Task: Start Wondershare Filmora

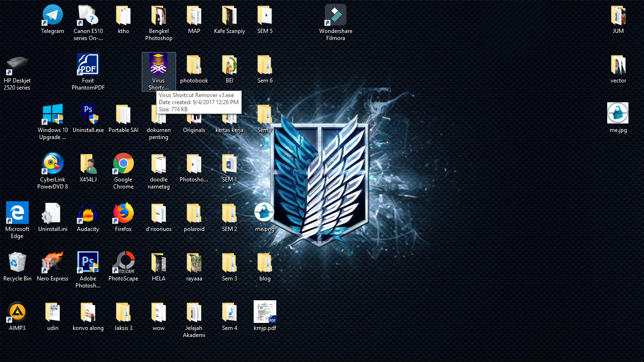Action: click(x=335, y=15)
